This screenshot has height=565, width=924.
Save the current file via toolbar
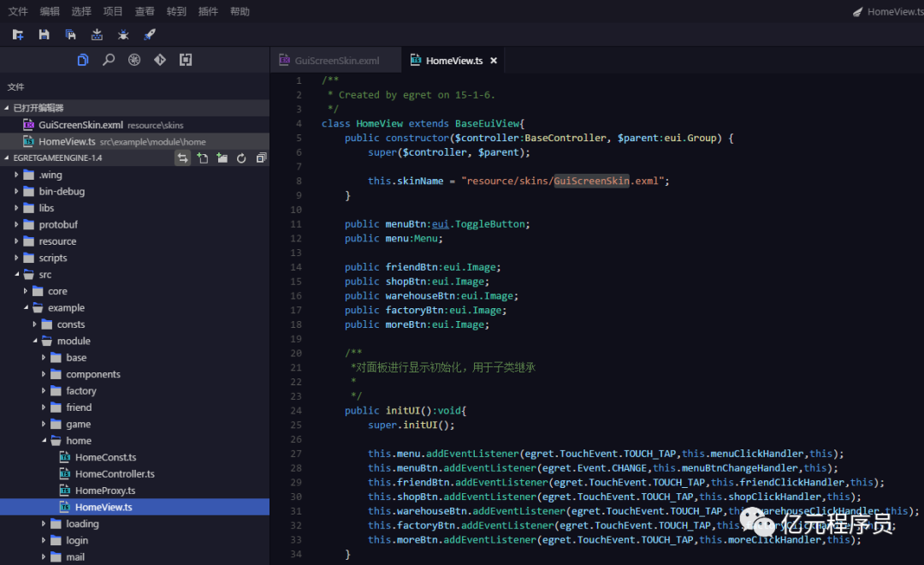tap(44, 35)
